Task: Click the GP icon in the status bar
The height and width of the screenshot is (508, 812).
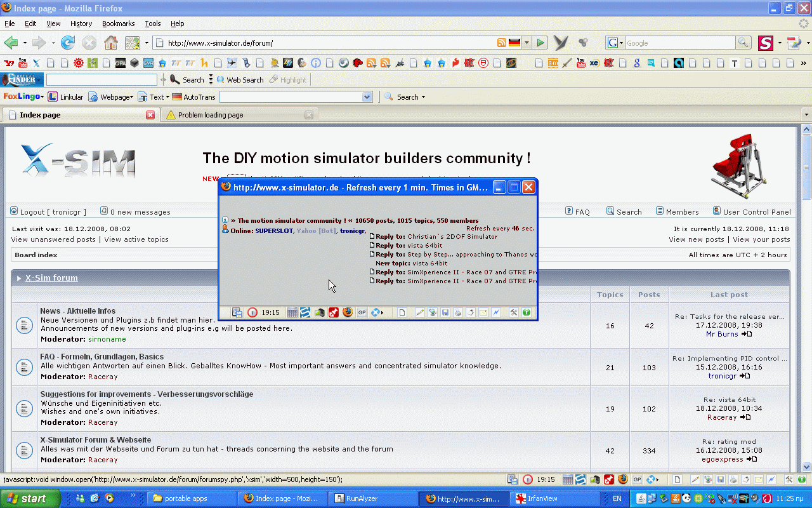Action: pos(637,479)
